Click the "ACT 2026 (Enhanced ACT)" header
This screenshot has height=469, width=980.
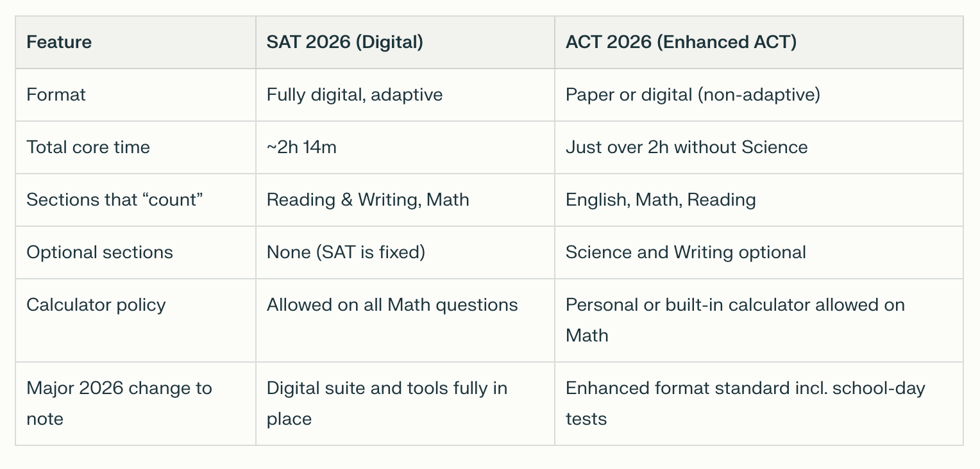click(680, 42)
